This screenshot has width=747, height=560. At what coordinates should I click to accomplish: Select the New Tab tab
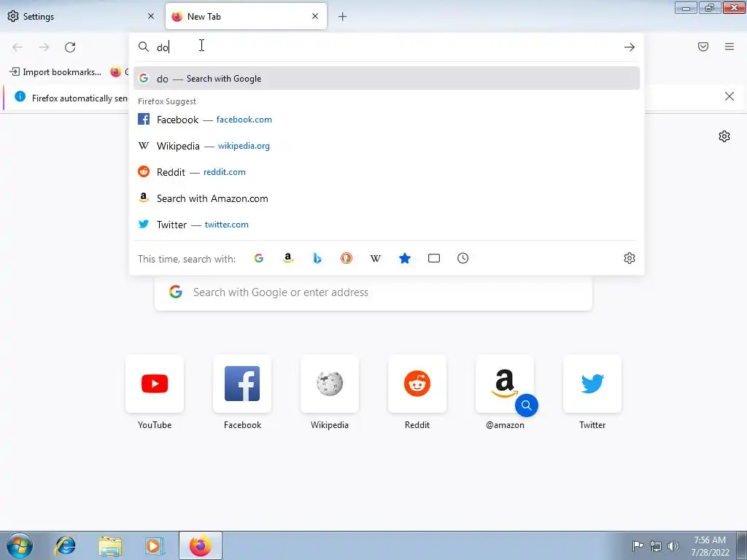click(246, 17)
